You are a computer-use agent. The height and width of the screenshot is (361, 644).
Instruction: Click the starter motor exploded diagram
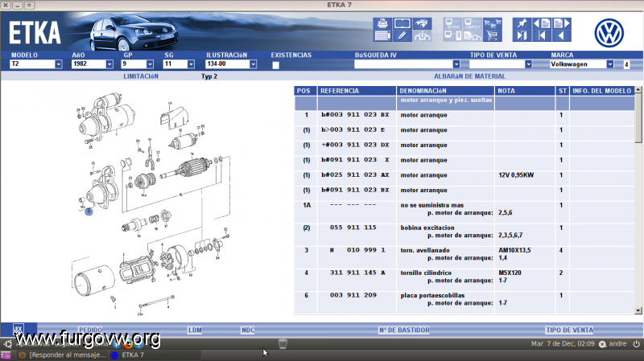[x=152, y=203]
